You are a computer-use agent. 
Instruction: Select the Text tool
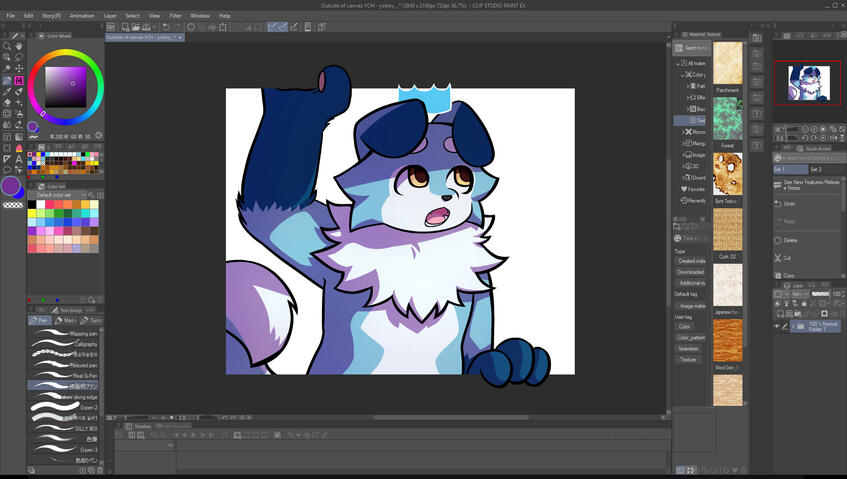pyautogui.click(x=19, y=159)
